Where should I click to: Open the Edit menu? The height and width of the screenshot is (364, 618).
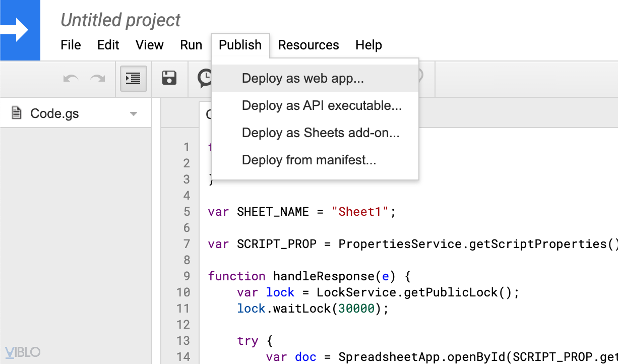pos(108,45)
